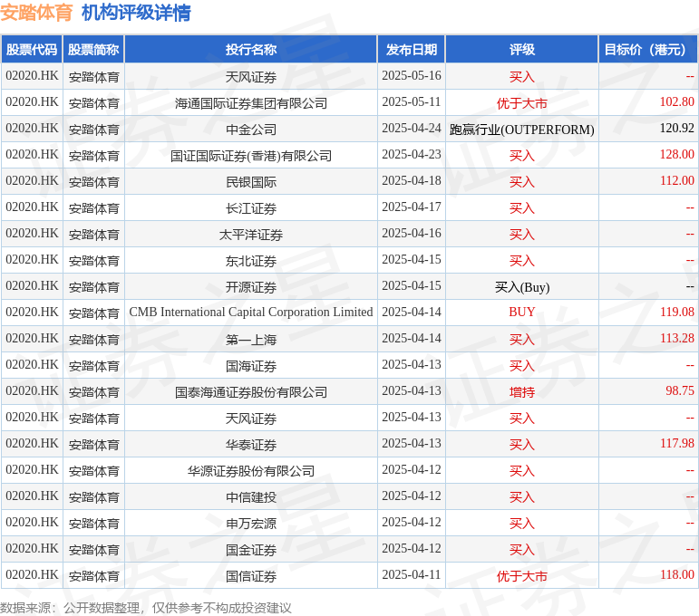
Task: Click target price 112.00
Action: [676, 181]
